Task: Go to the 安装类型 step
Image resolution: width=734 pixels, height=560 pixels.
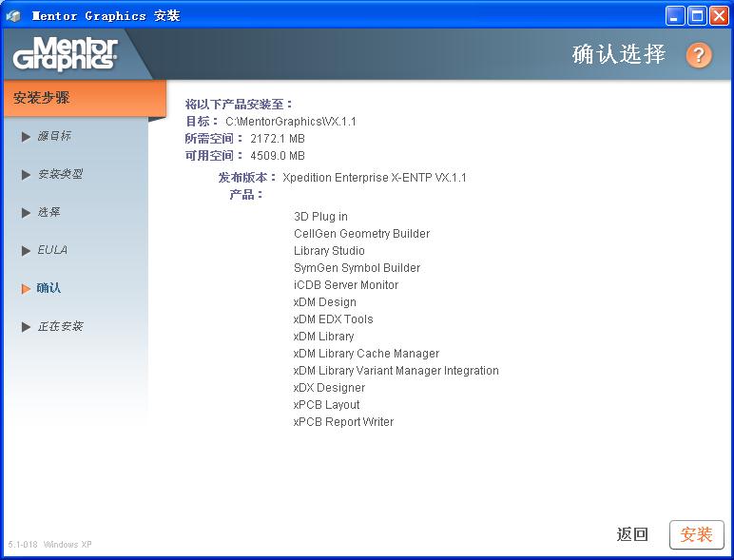Action: coord(61,174)
